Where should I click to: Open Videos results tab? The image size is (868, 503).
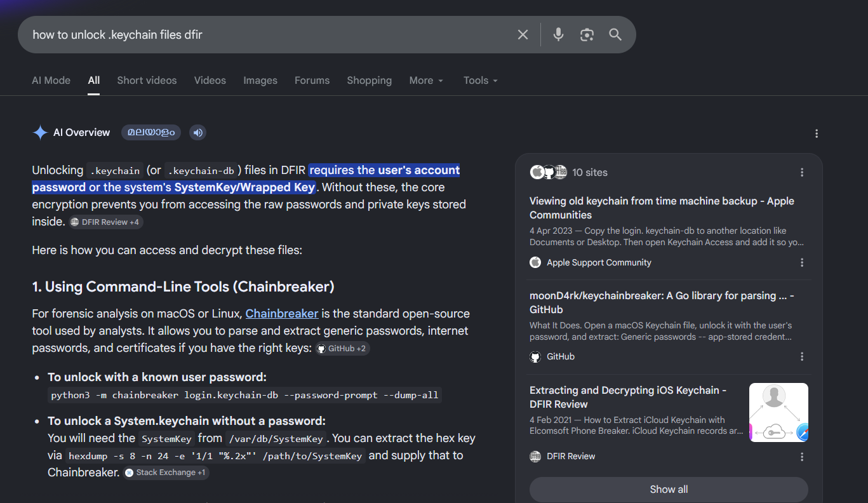210,81
